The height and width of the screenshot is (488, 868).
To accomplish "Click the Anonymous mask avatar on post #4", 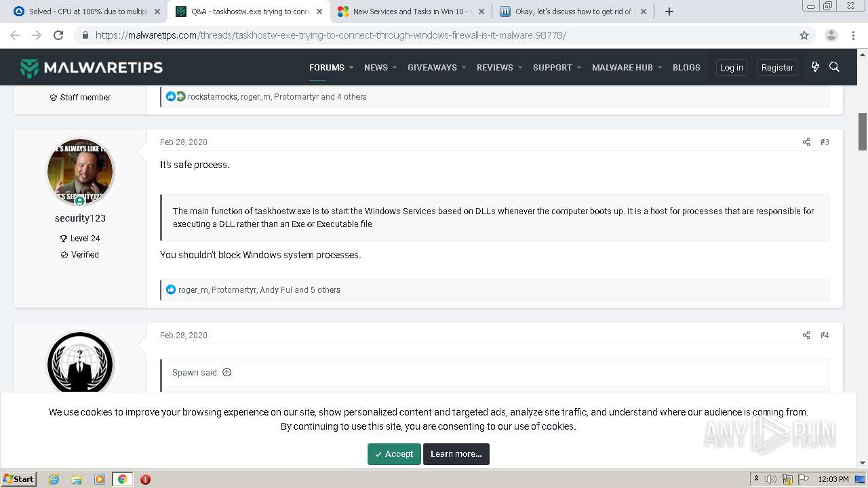I will point(80,363).
